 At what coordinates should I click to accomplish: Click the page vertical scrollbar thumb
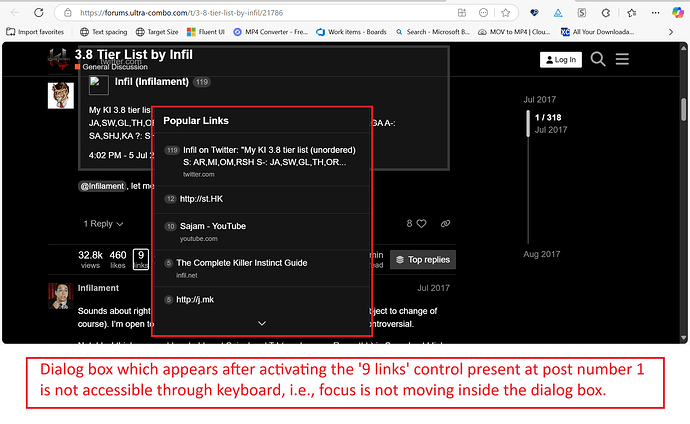coord(683,109)
